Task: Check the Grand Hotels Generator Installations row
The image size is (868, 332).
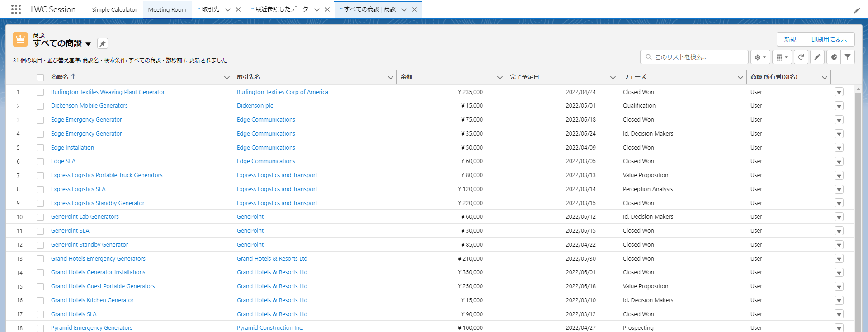Action: click(40, 273)
